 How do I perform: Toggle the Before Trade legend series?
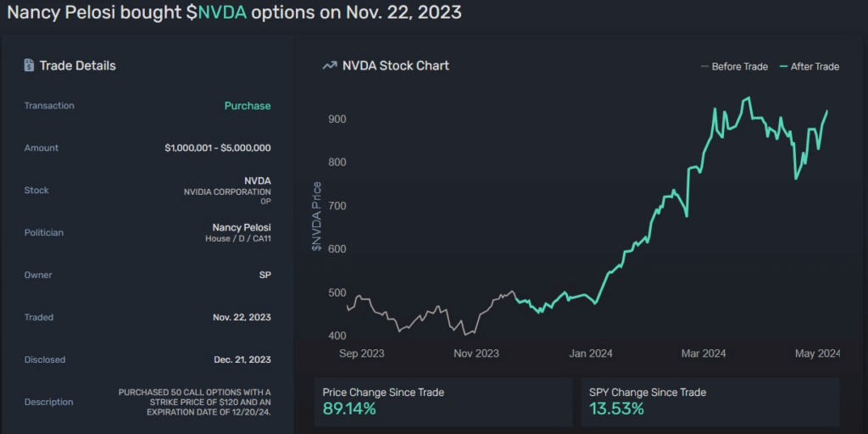coord(734,66)
